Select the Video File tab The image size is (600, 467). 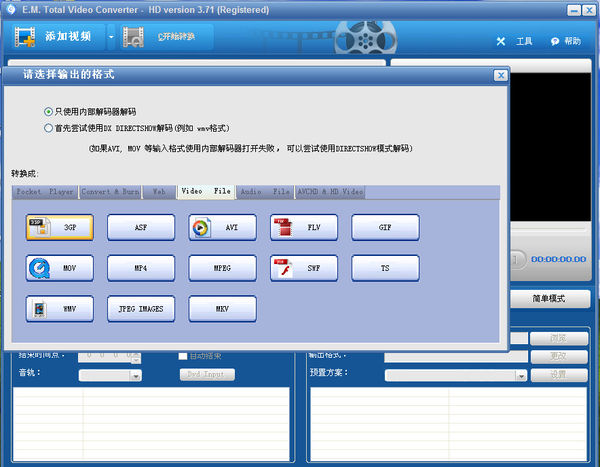(206, 191)
